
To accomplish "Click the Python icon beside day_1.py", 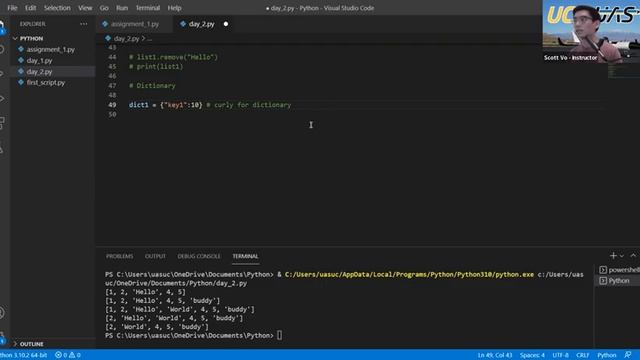I will coord(21,60).
